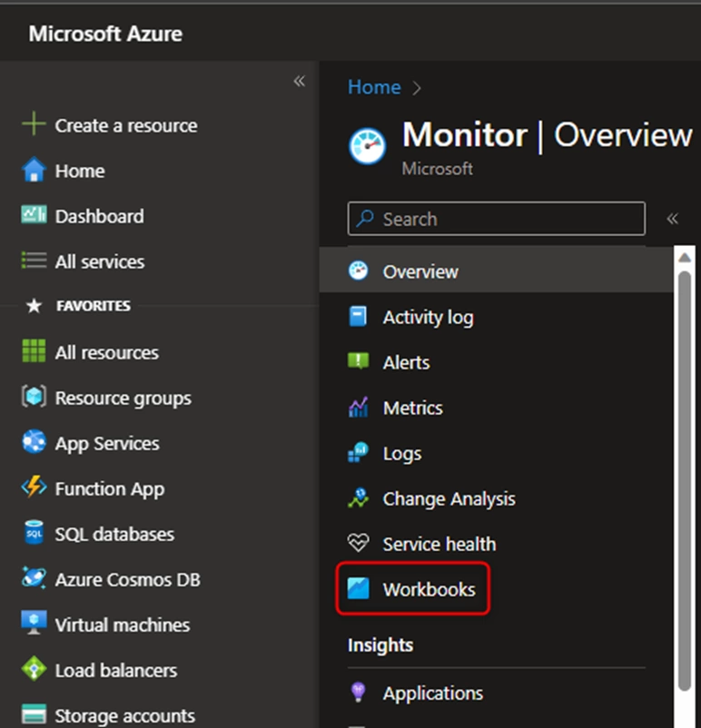Open Virtual machines favorite

click(x=123, y=625)
